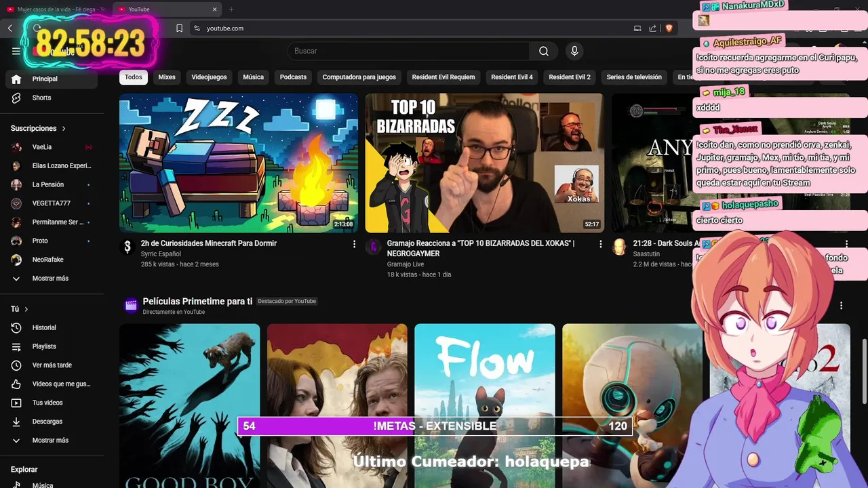Select the Videojuegos filter chip
This screenshot has width=868, height=488.
[x=209, y=77]
